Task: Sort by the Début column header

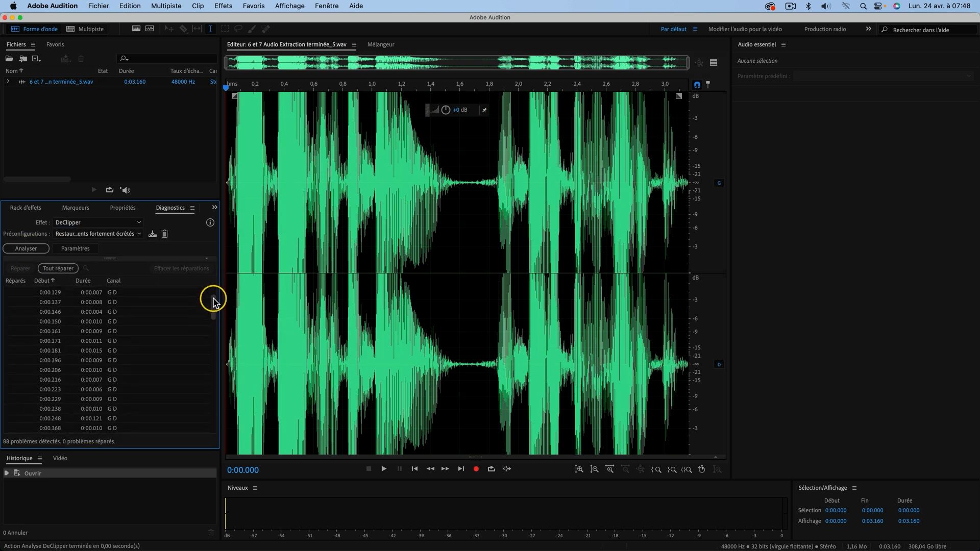Action: (x=44, y=281)
